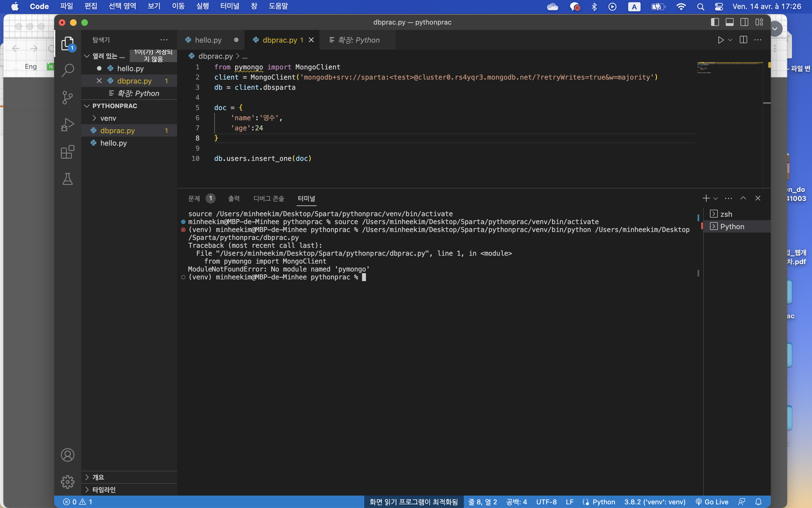Screen dimensions: 812x508
Task: Go to line via cursor position indicator
Action: [482, 502]
